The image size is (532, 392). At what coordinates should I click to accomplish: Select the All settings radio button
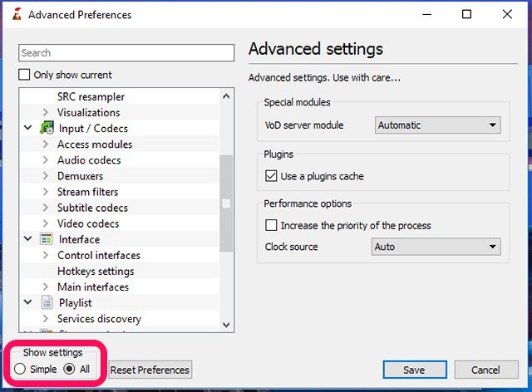pyautogui.click(x=70, y=369)
